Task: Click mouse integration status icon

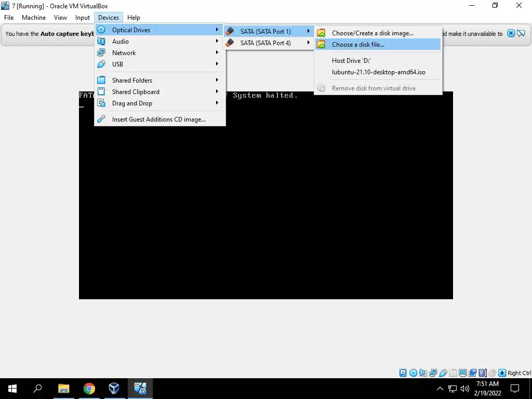Action: tap(493, 373)
